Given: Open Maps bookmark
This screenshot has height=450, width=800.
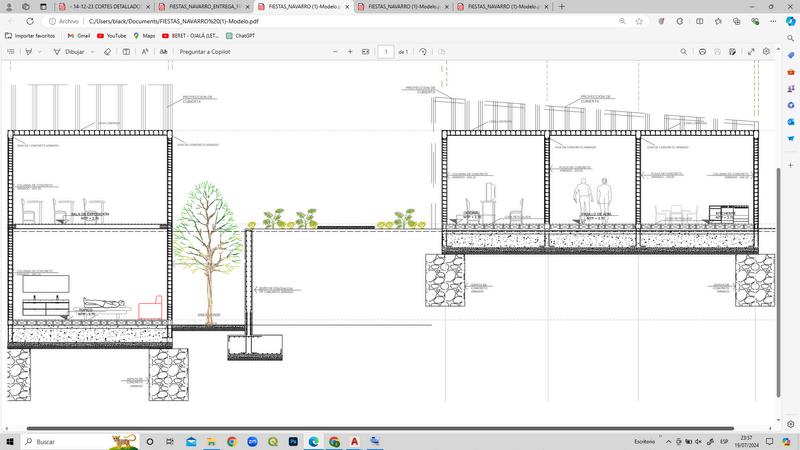Looking at the screenshot, I should click(x=144, y=36).
